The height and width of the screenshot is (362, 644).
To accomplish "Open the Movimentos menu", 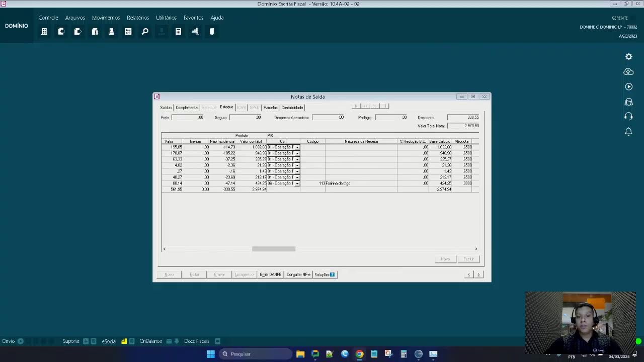I will click(x=106, y=18).
